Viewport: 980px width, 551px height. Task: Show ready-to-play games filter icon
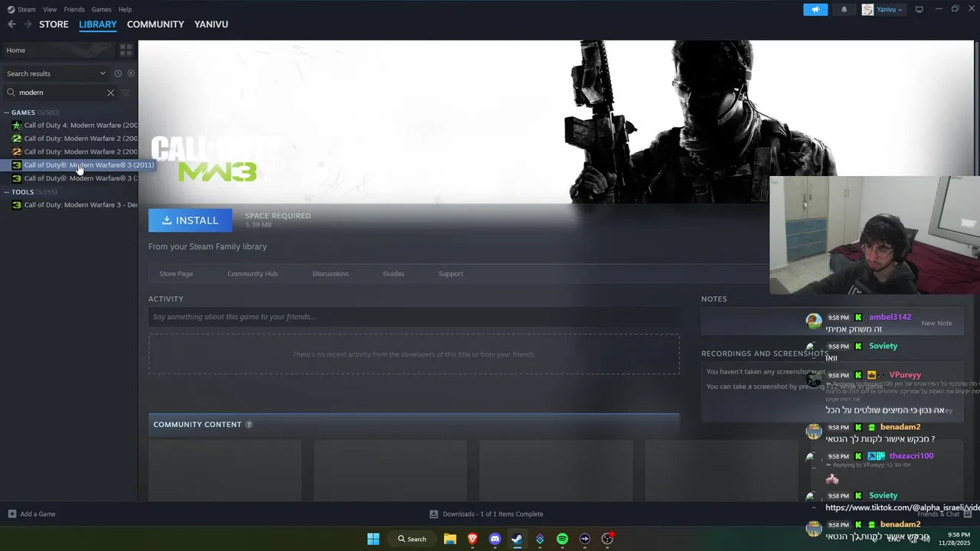(x=131, y=73)
